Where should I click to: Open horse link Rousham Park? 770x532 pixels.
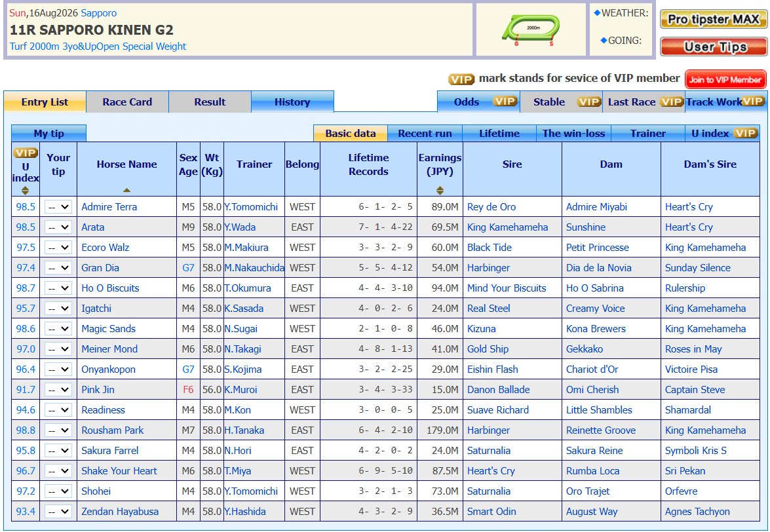coord(113,430)
